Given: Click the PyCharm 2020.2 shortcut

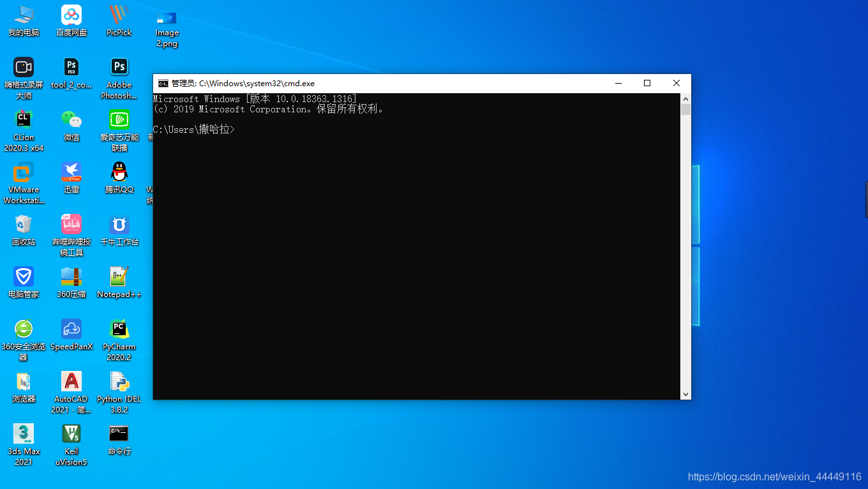Looking at the screenshot, I should coord(119,340).
